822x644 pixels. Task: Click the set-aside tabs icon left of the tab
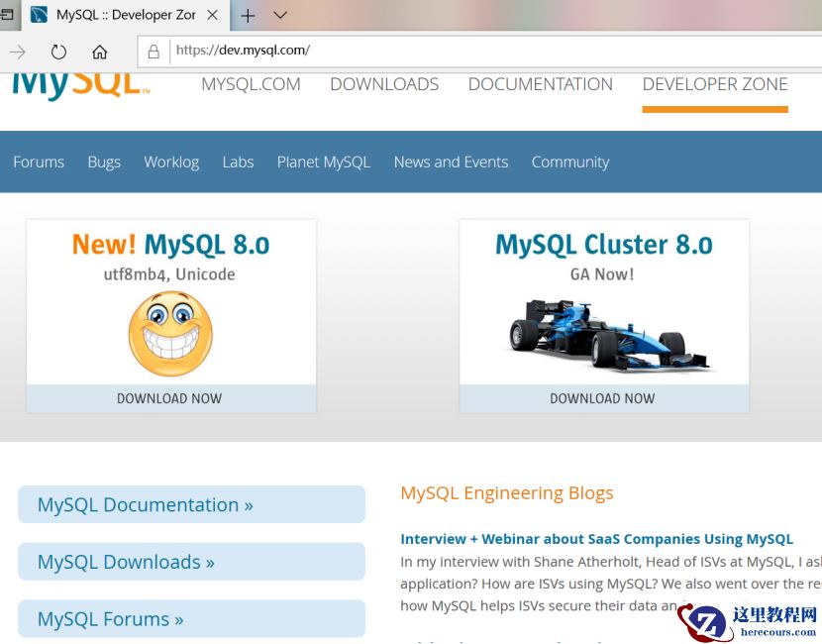[x=10, y=15]
